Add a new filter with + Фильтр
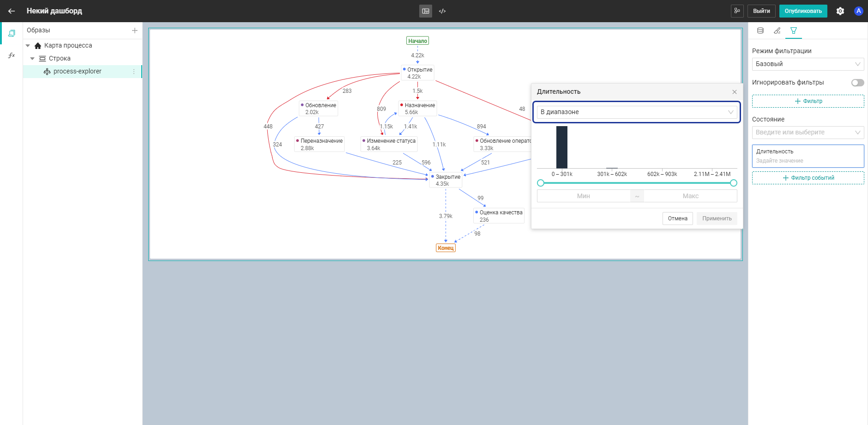 (808, 101)
